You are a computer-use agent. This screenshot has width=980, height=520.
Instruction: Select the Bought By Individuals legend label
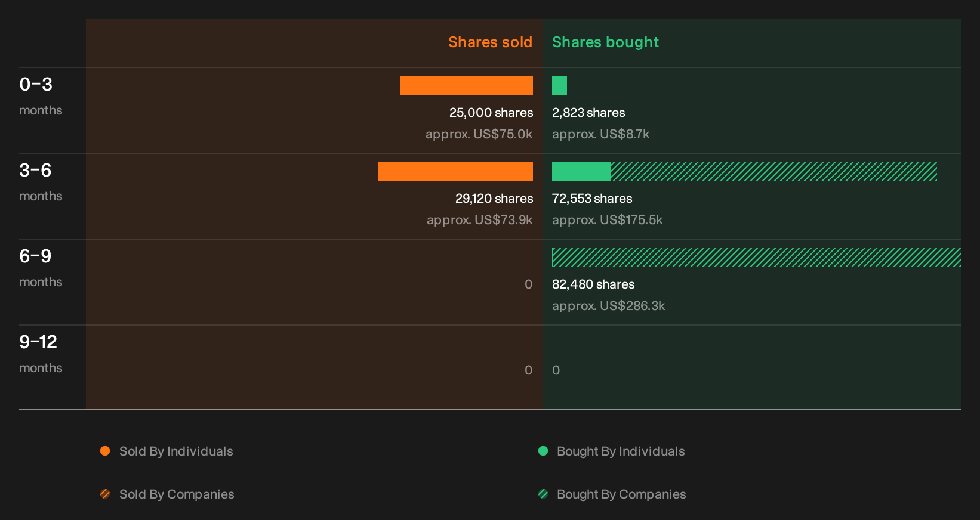[x=621, y=451]
